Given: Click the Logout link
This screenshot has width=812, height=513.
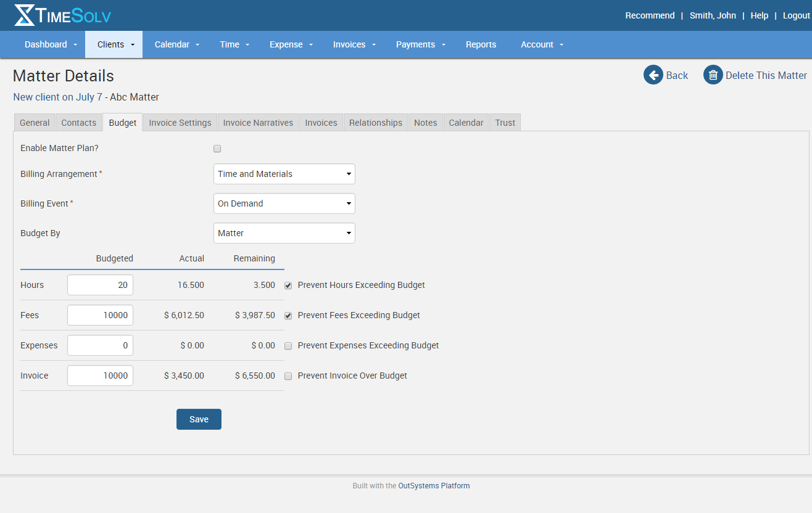Looking at the screenshot, I should click(796, 15).
